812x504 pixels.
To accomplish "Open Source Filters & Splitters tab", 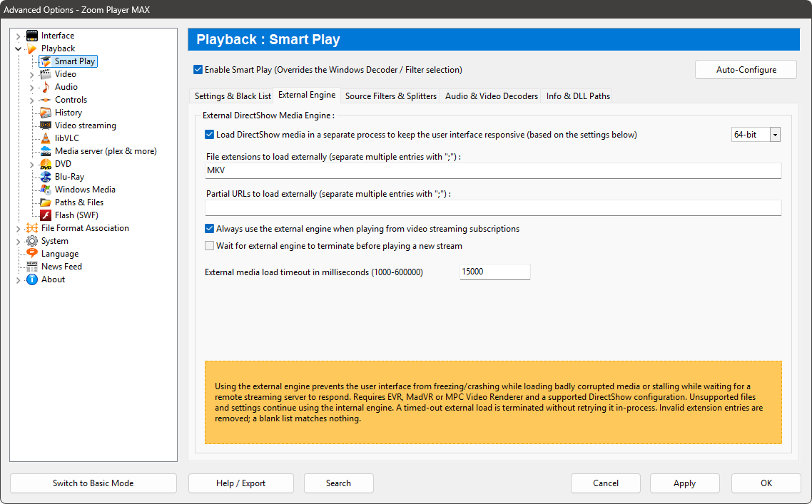I will coord(390,96).
